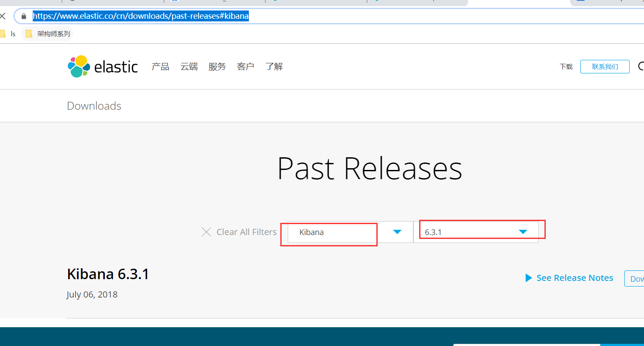Open the ls bookmark folder
The height and width of the screenshot is (346, 644).
(x=8, y=34)
